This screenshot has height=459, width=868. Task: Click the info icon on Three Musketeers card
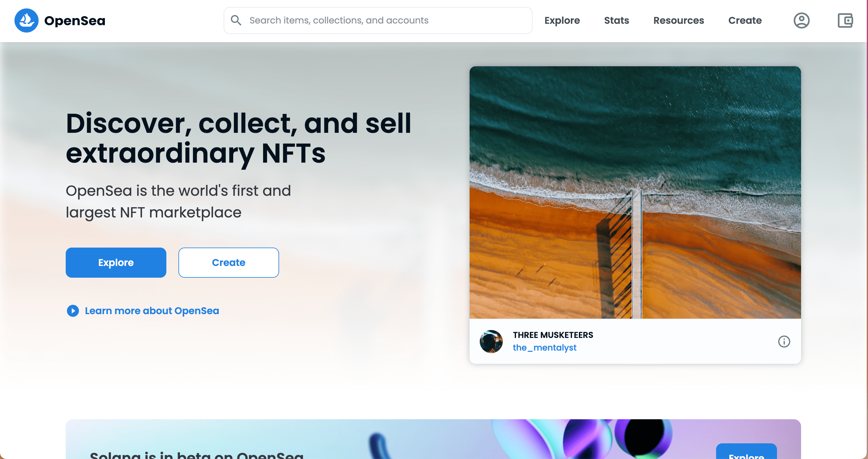(784, 342)
